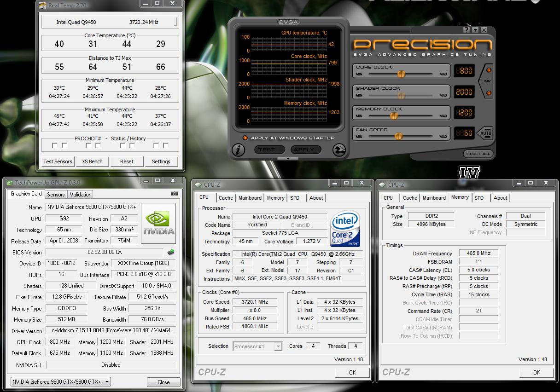This screenshot has height=392, width=560.
Task: Click the NVIDIA SLI value "Disabled"
Action: (x=111, y=365)
